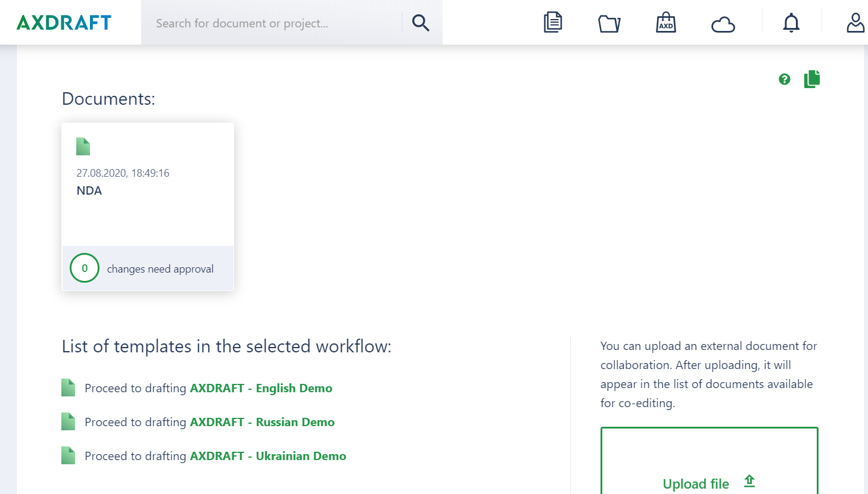Image resolution: width=868 pixels, height=494 pixels.
Task: Click 'changes need approval' text
Action: [x=160, y=269]
